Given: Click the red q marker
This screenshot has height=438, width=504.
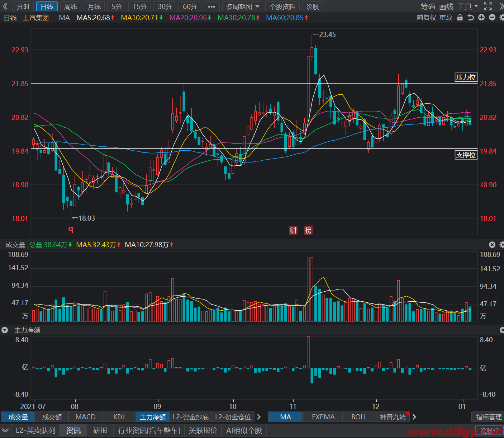Looking at the screenshot, I should coord(71,229).
